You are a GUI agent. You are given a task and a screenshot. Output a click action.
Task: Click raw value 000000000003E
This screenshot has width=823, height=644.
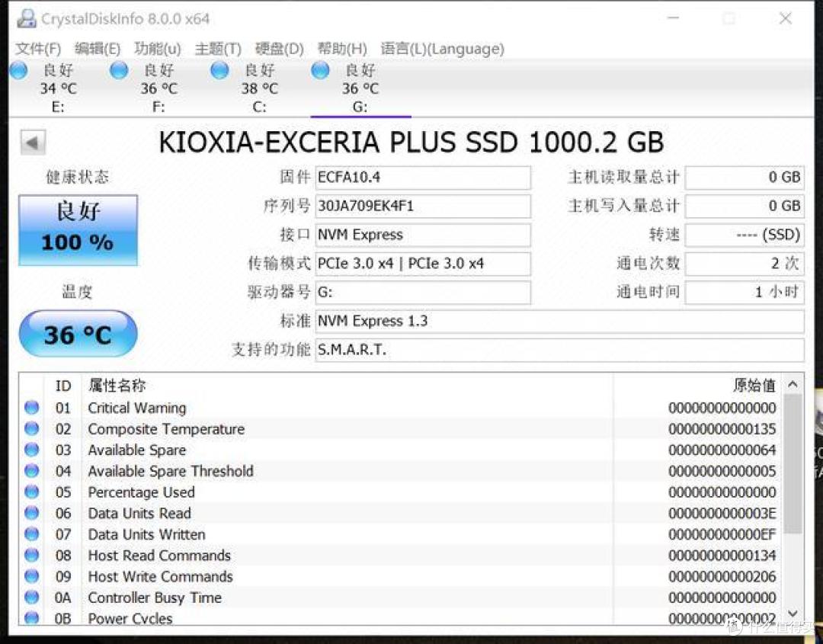click(722, 514)
